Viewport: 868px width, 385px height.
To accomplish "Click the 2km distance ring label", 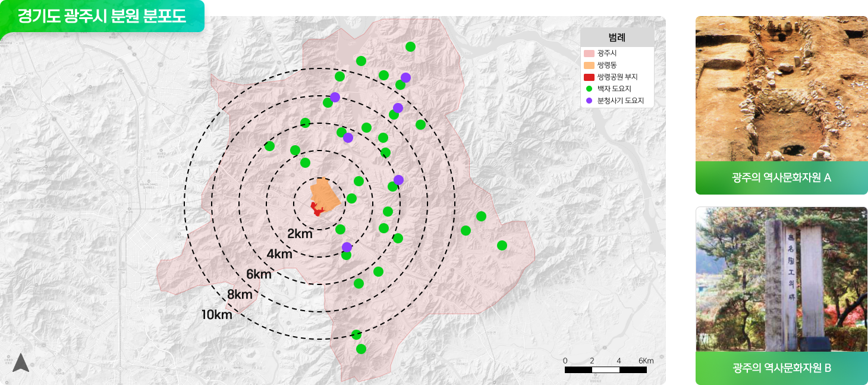I will pyautogui.click(x=300, y=233).
